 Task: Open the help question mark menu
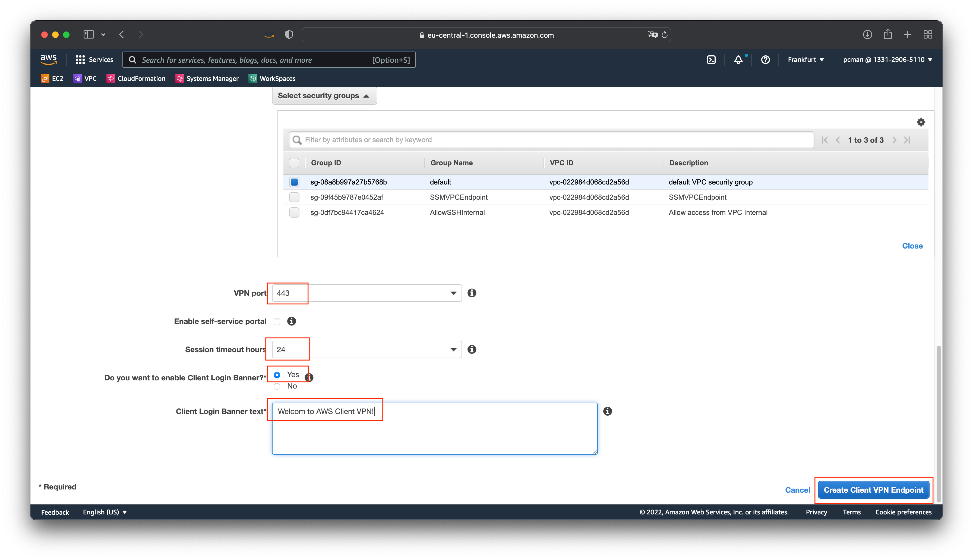(765, 60)
